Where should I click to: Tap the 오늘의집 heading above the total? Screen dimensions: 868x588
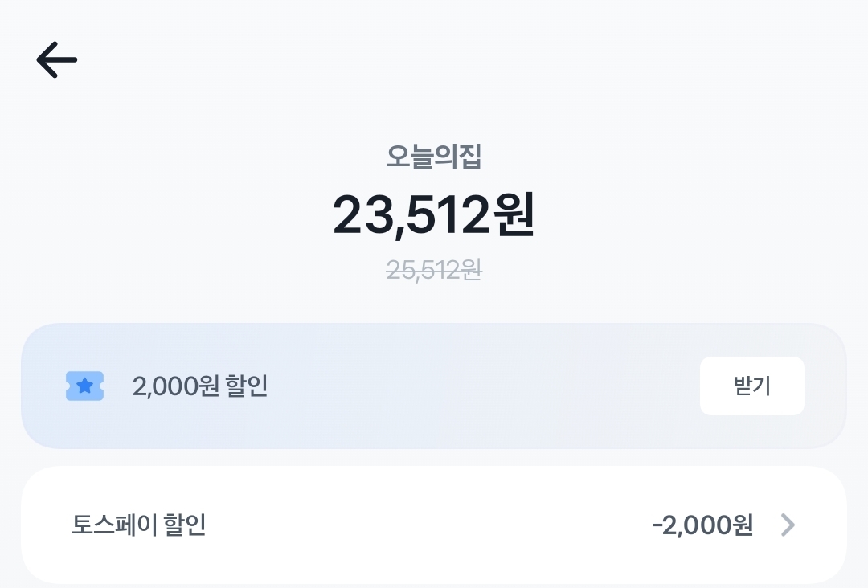point(434,157)
